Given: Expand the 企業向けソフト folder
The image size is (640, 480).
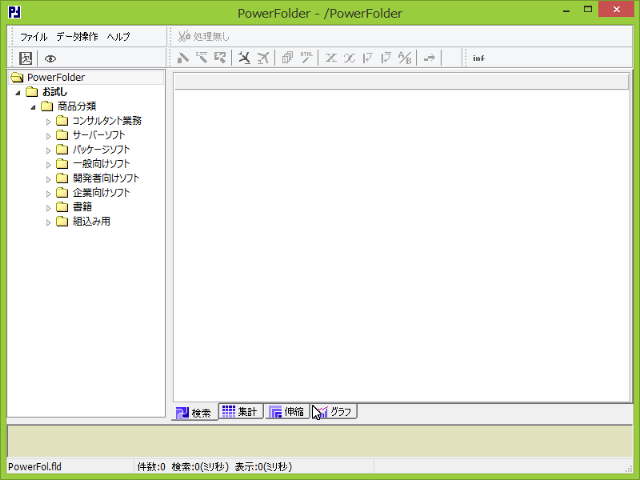Looking at the screenshot, I should (48, 193).
